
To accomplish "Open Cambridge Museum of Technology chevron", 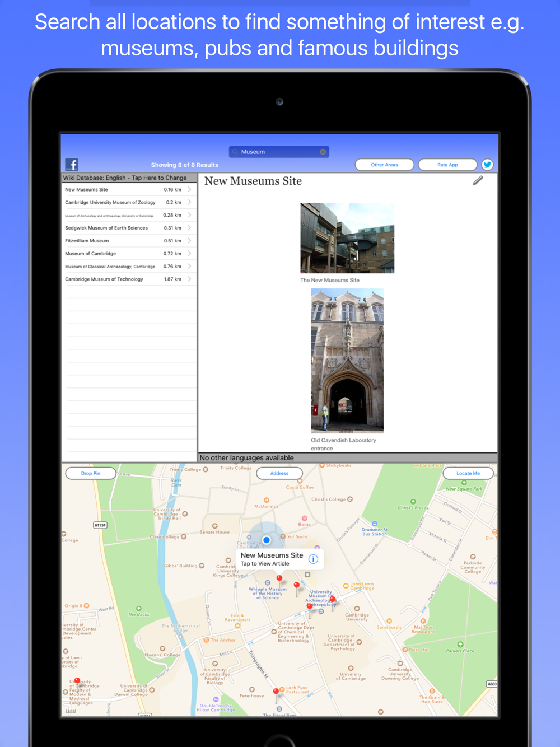I will 190,279.
